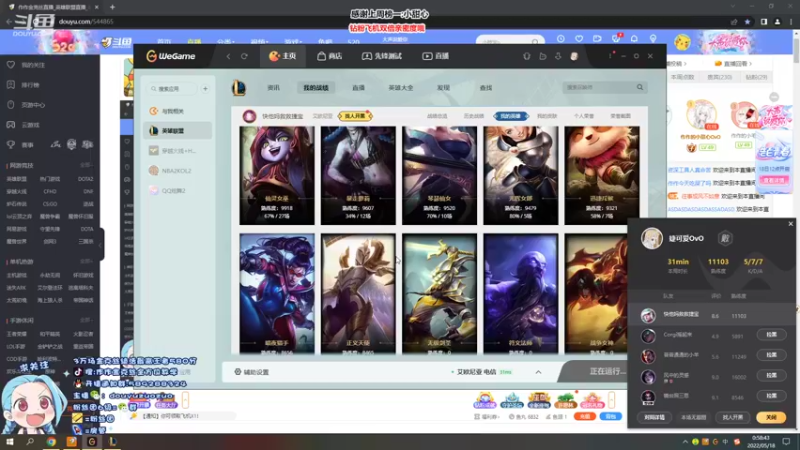Click the Douyu address bar URL
The height and width of the screenshot is (450, 800).
coord(86,21)
